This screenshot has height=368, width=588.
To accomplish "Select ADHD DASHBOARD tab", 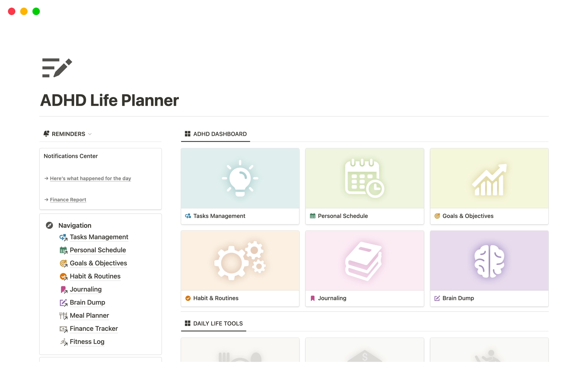I will [216, 134].
